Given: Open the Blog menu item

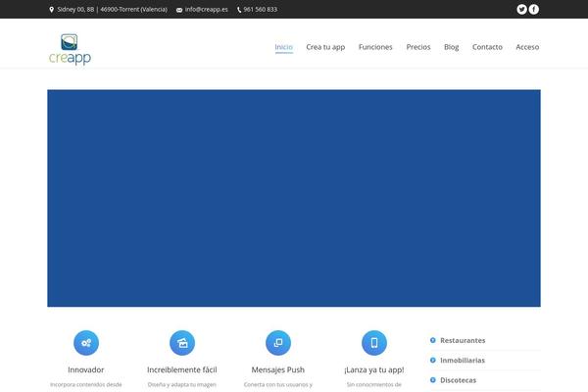Looking at the screenshot, I should tap(452, 47).
